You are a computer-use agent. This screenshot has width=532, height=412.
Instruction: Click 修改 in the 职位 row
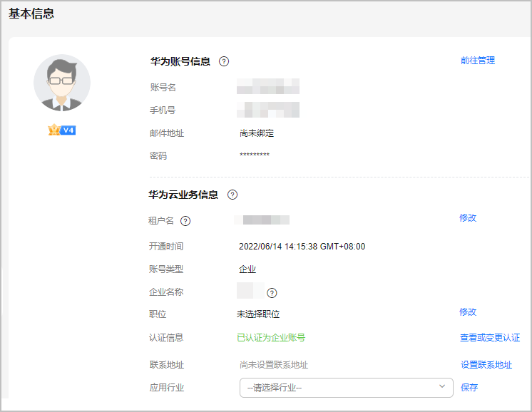pyautogui.click(x=468, y=312)
